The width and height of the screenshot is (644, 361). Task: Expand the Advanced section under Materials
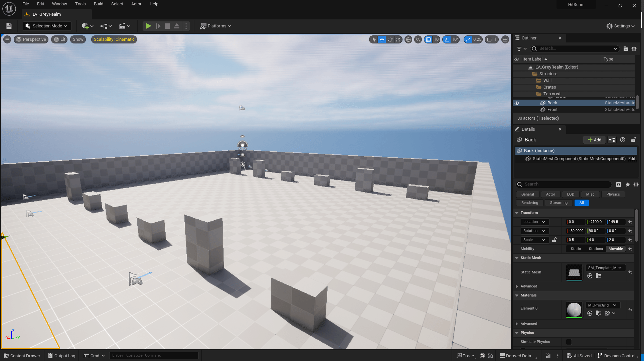coord(528,324)
